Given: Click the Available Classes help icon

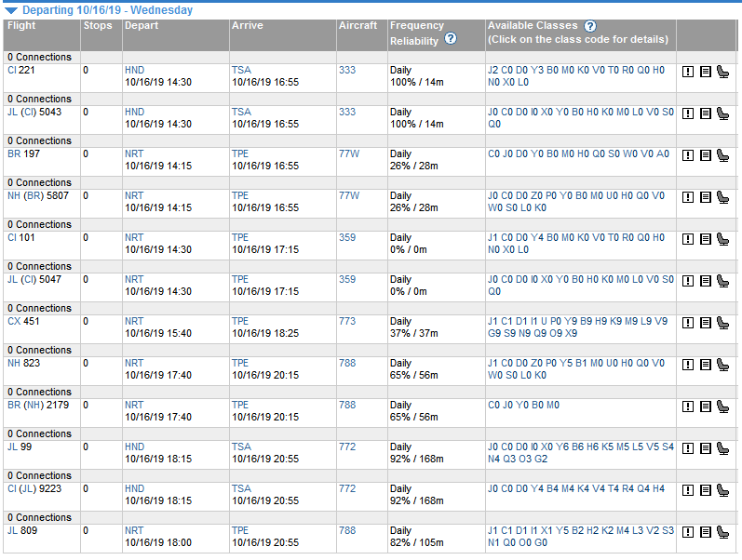Looking at the screenshot, I should (590, 26).
